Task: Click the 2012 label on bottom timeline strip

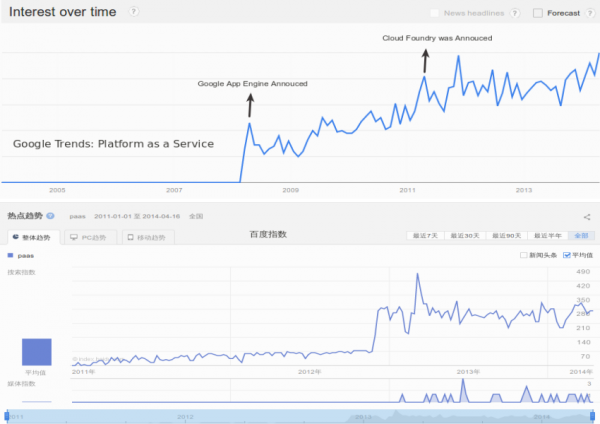Action: 185,417
